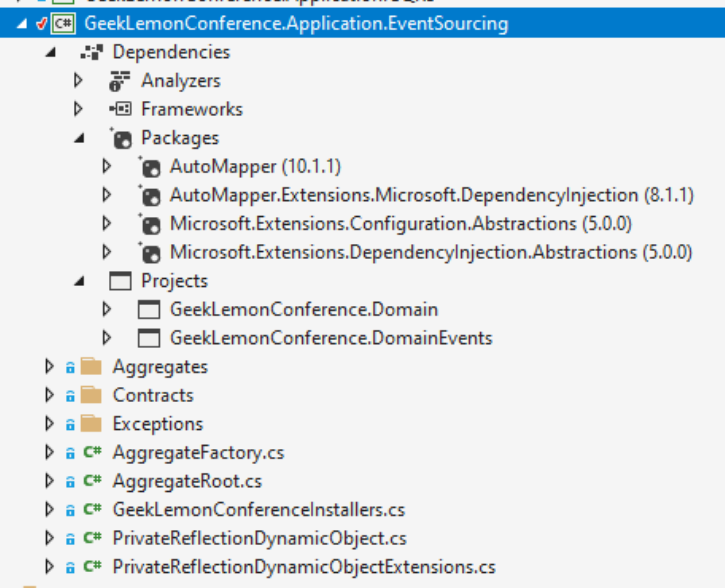Screen dimensions: 725x588
Task: Expand AutoMapper.Extensions.Microsoft.DependencyInjection package arrow
Action: click(107, 195)
